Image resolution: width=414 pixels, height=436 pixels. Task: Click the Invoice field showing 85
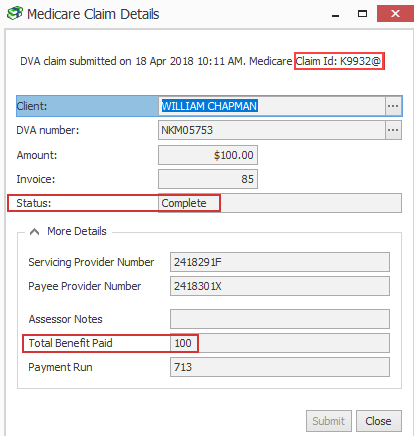(208, 179)
